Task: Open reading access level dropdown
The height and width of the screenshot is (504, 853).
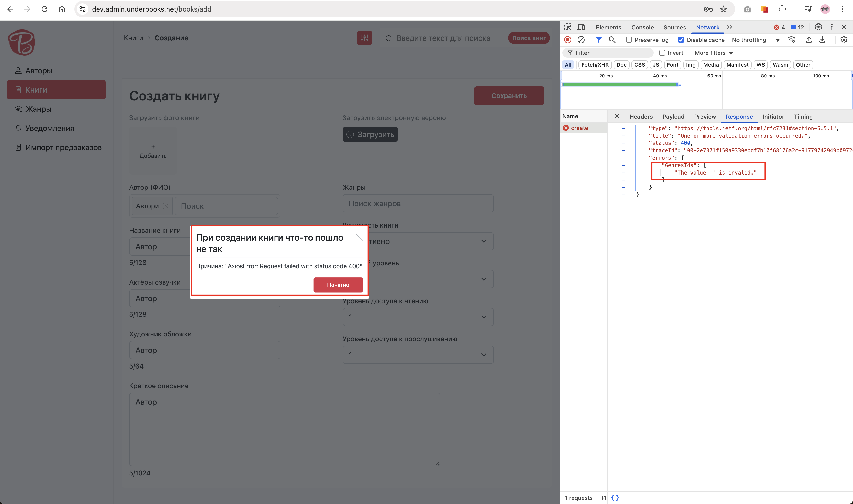Action: coord(418,317)
